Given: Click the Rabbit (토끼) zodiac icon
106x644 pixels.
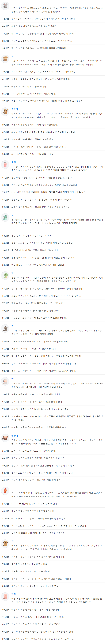Looking at the screenshot, I should tap(5, 165).
